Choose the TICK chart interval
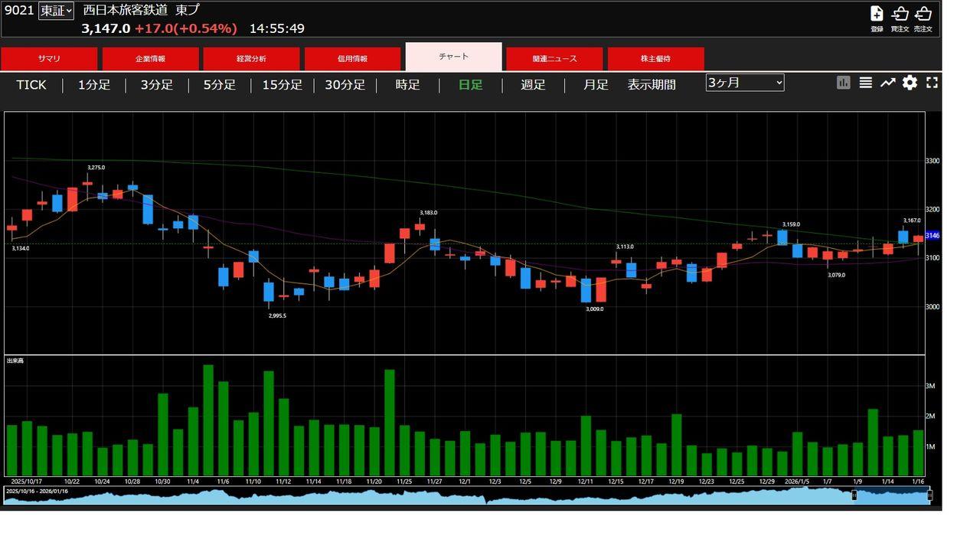 31,85
